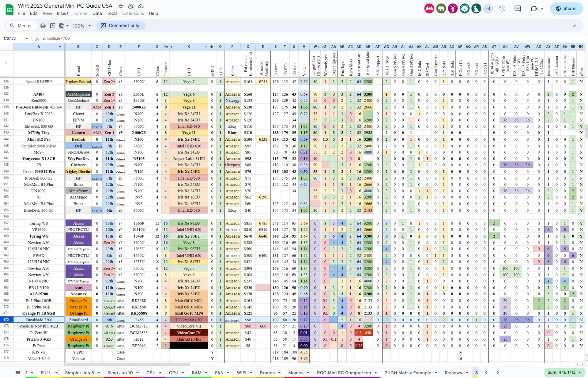Show the +4 additional collaborators
The height and width of the screenshot is (378, 588).
(488, 9)
